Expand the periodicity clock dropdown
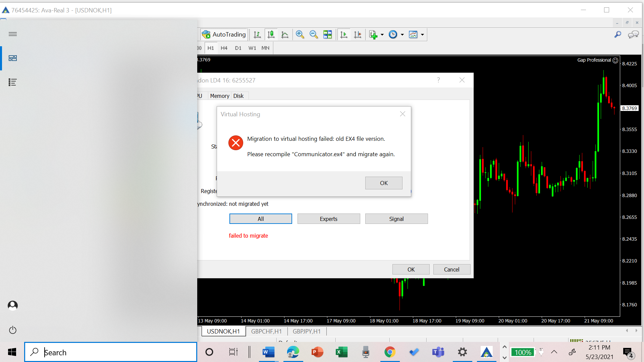 402,35
